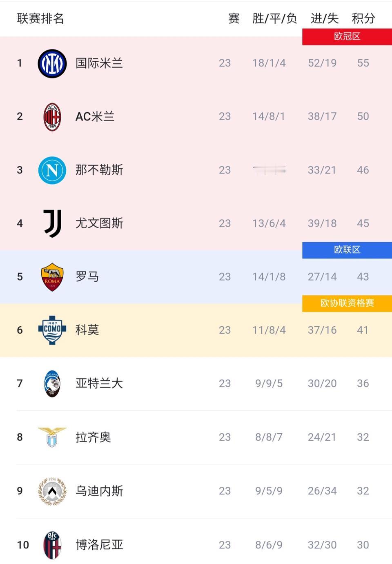The image size is (392, 564).
Task: Click the Atalanta club crest
Action: point(52,383)
